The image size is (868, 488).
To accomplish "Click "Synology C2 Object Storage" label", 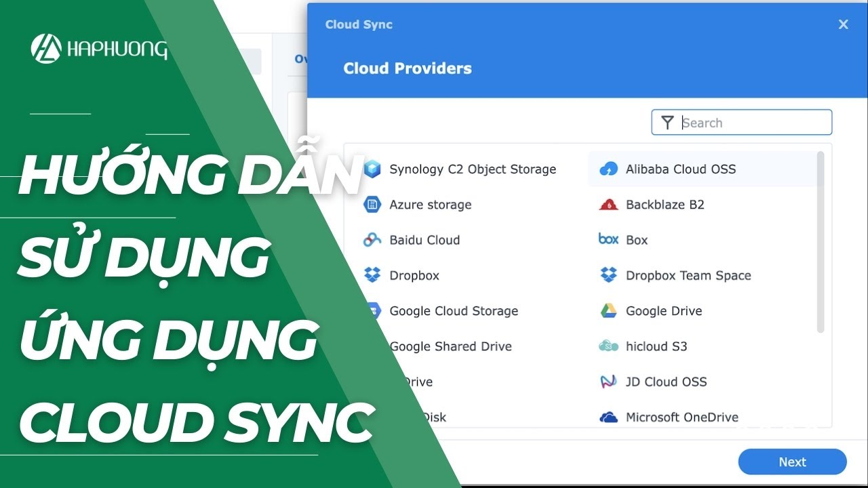I will click(x=473, y=169).
